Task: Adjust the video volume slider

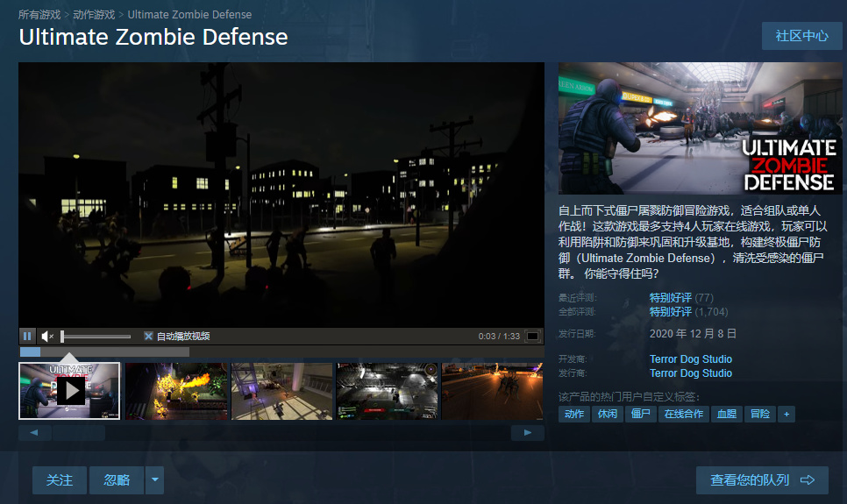Action: pos(96,337)
